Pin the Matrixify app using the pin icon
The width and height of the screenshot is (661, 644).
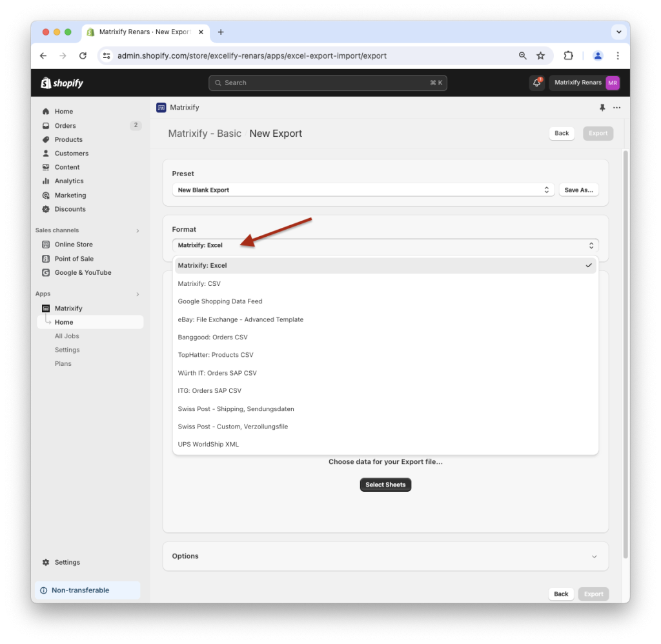pyautogui.click(x=602, y=107)
